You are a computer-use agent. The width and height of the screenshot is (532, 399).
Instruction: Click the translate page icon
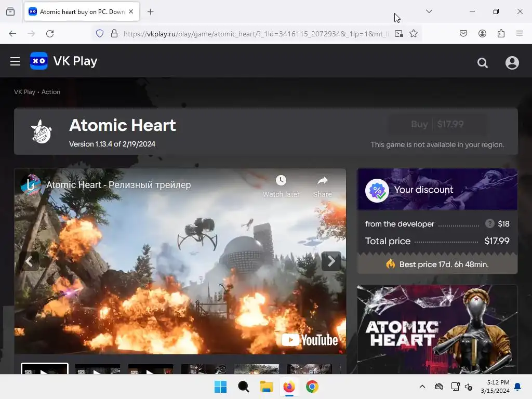399,34
